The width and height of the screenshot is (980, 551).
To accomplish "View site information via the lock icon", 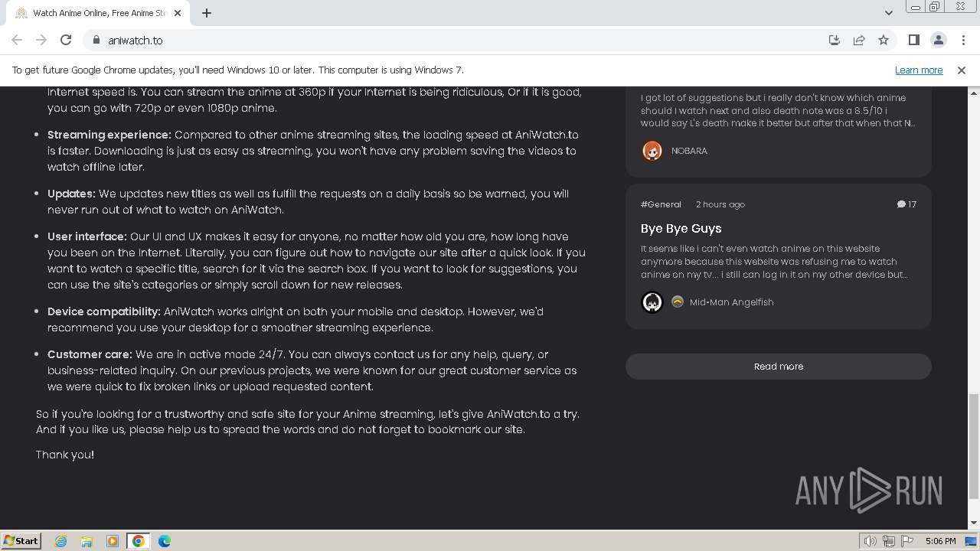I will tap(96, 40).
